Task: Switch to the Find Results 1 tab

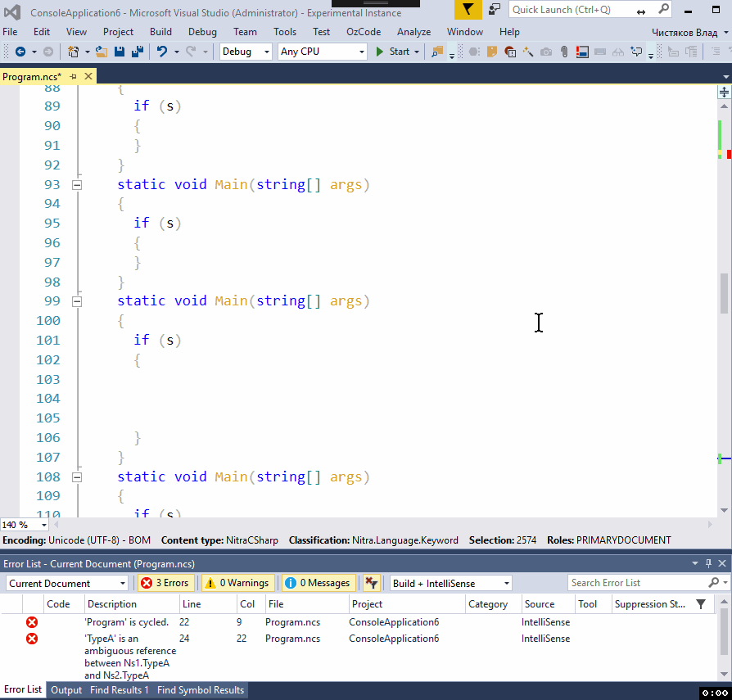Action: click(119, 689)
